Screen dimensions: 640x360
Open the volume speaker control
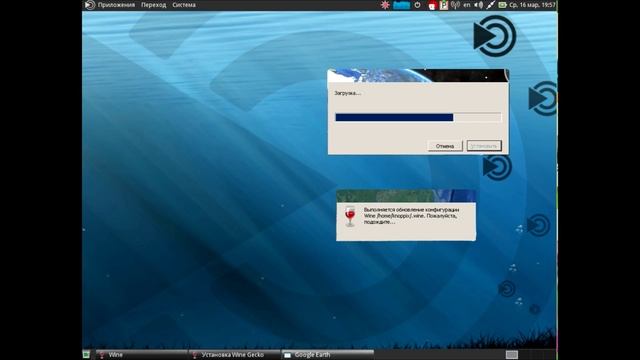click(478, 5)
